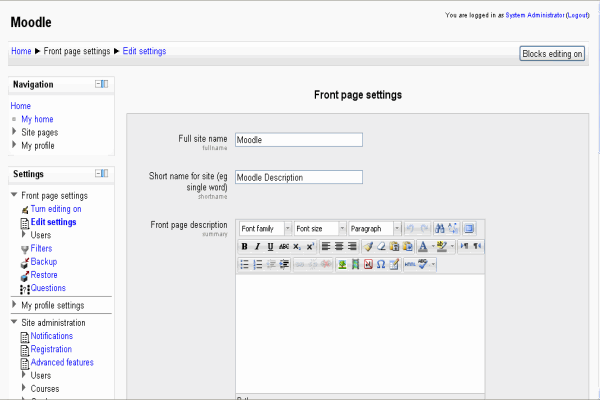Screen dimensions: 600x400
Task: Follow the Logout link
Action: [578, 15]
